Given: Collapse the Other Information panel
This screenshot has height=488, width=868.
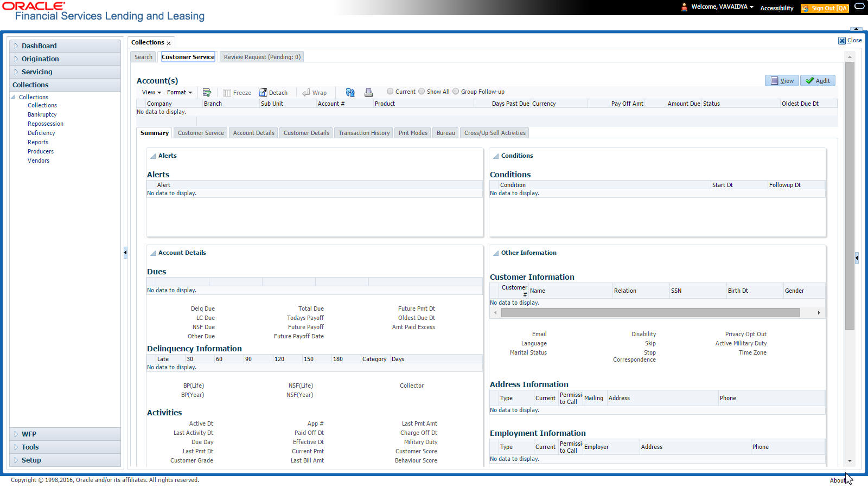Looking at the screenshot, I should tap(496, 253).
